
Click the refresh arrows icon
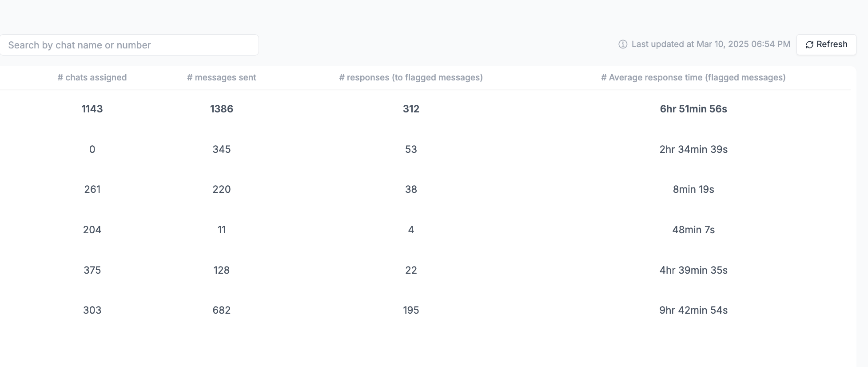pyautogui.click(x=809, y=45)
